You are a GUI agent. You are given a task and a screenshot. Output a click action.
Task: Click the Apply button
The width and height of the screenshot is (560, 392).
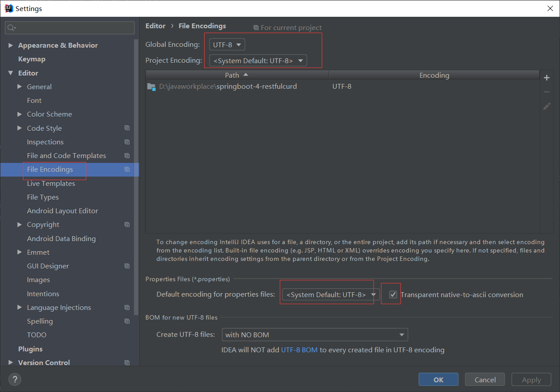[x=531, y=380]
